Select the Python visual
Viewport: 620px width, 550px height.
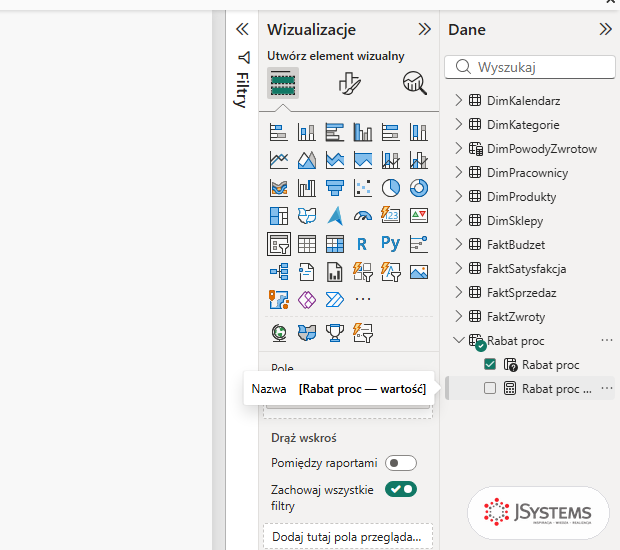coord(391,243)
